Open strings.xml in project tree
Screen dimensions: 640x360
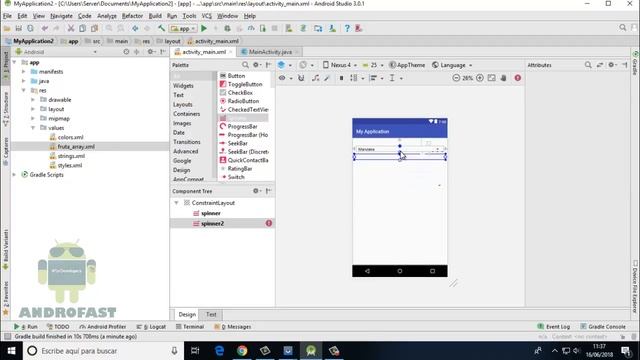coord(71,156)
